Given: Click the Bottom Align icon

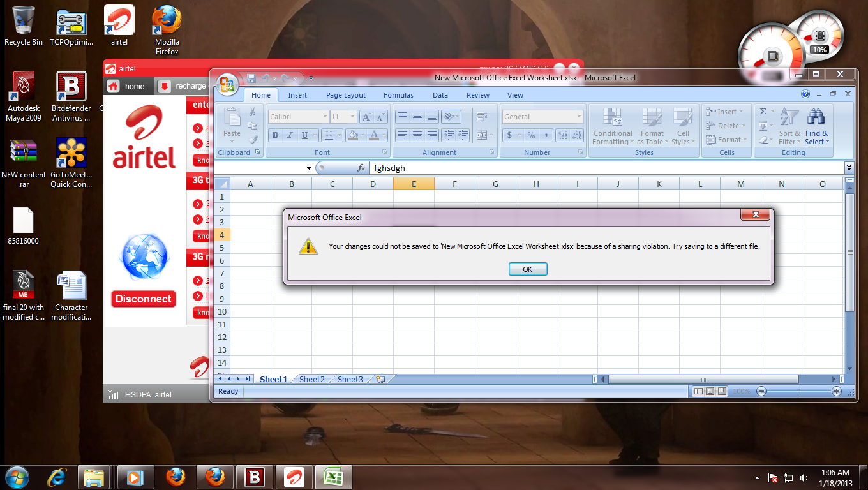Looking at the screenshot, I should click(x=432, y=117).
